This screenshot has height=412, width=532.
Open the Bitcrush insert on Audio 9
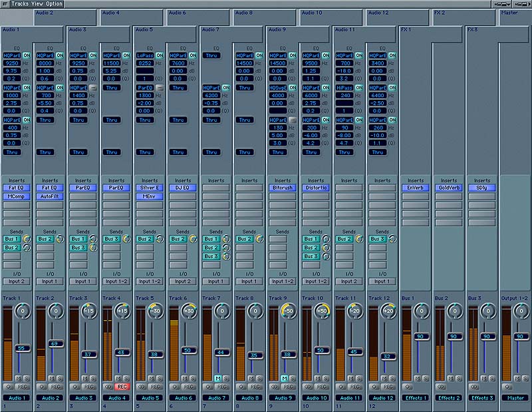(282, 188)
